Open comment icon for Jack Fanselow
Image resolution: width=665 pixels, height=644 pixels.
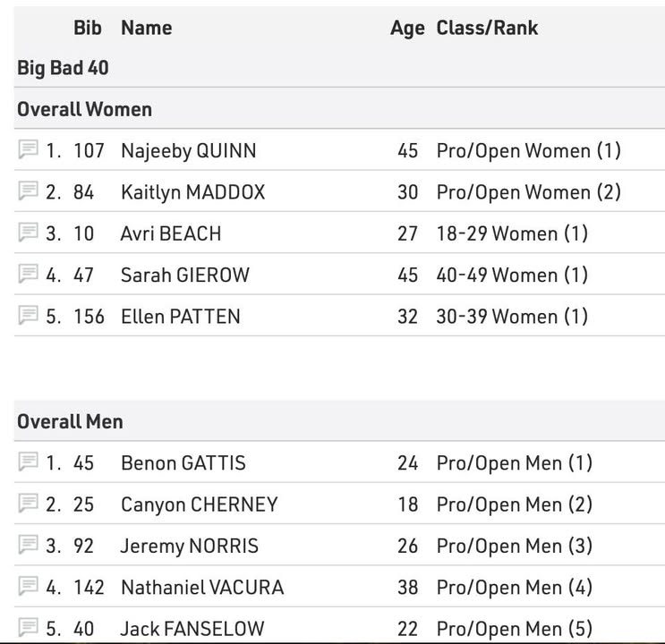point(28,628)
